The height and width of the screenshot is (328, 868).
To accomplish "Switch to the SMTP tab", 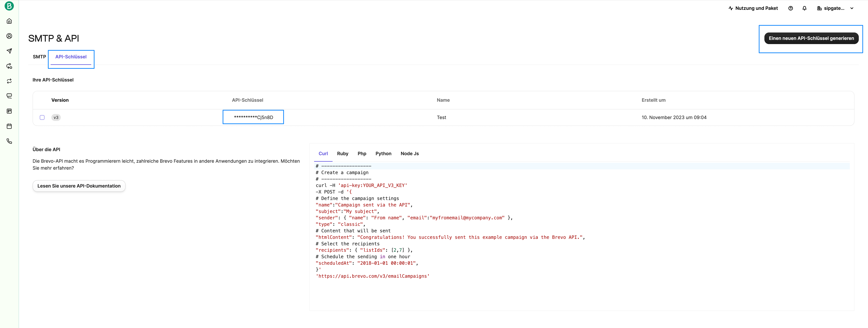I will click(x=39, y=57).
